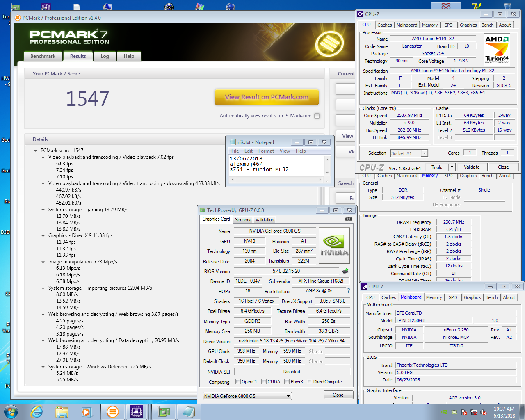Click the Bus Interface question mark in GPU-Z
Screen dimensions: 525x420
coord(349,291)
